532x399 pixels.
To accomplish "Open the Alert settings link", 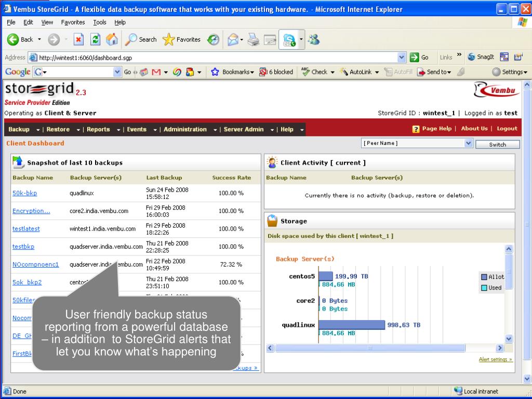I will [495, 360].
